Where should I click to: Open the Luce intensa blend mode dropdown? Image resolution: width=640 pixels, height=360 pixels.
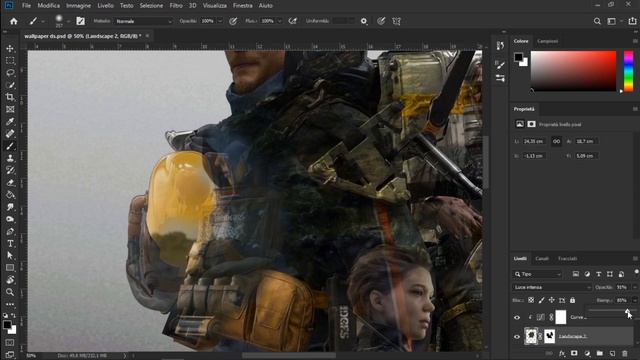[551, 287]
